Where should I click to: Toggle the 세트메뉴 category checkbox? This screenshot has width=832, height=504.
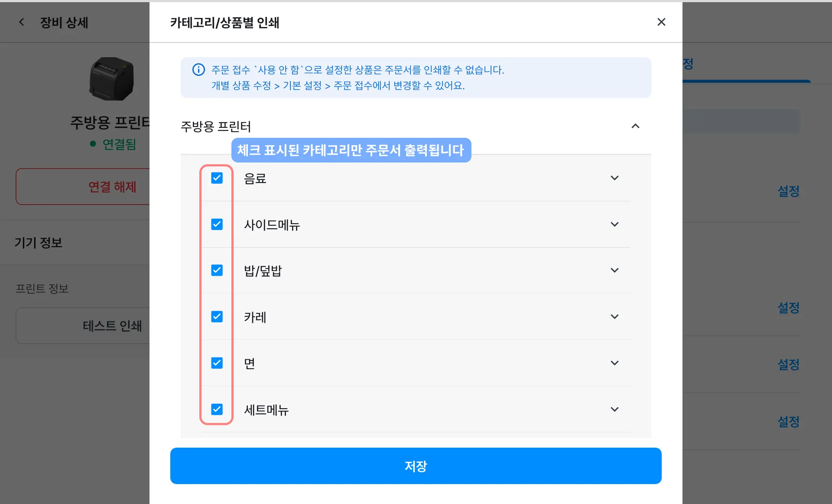coord(217,410)
